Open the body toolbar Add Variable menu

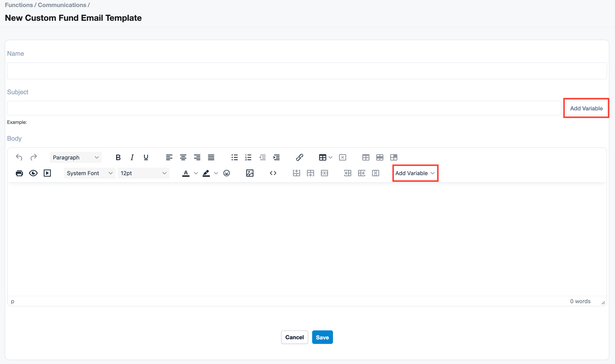tap(415, 173)
